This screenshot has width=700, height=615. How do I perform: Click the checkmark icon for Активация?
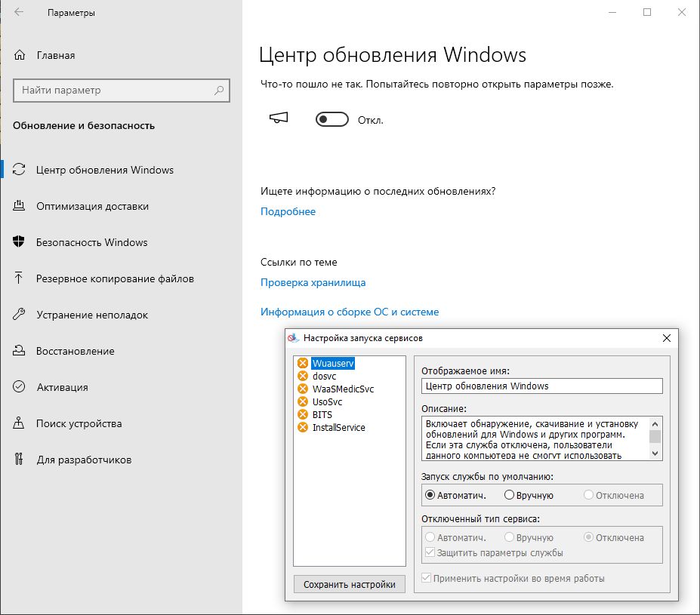click(19, 386)
